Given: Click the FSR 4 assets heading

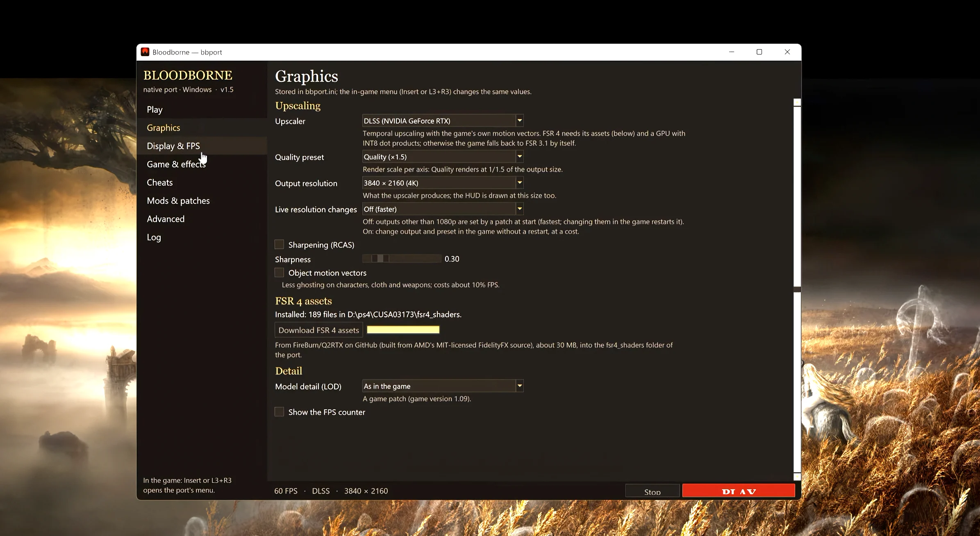Looking at the screenshot, I should tap(303, 301).
